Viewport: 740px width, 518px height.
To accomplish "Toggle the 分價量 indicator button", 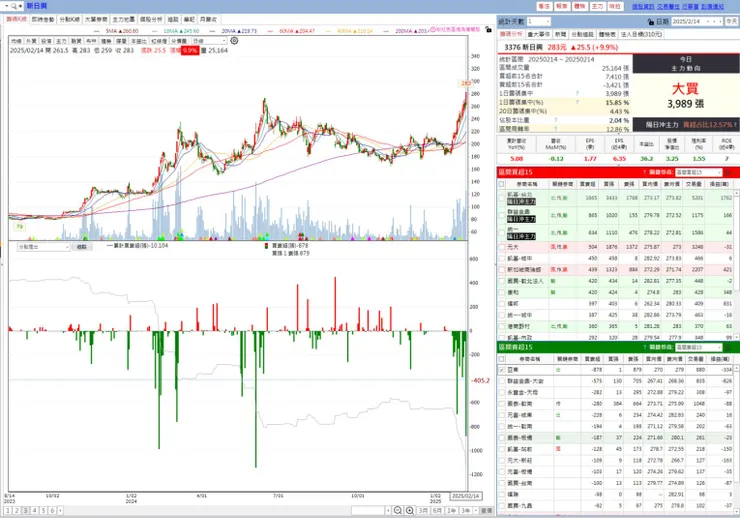I will tap(179, 41).
